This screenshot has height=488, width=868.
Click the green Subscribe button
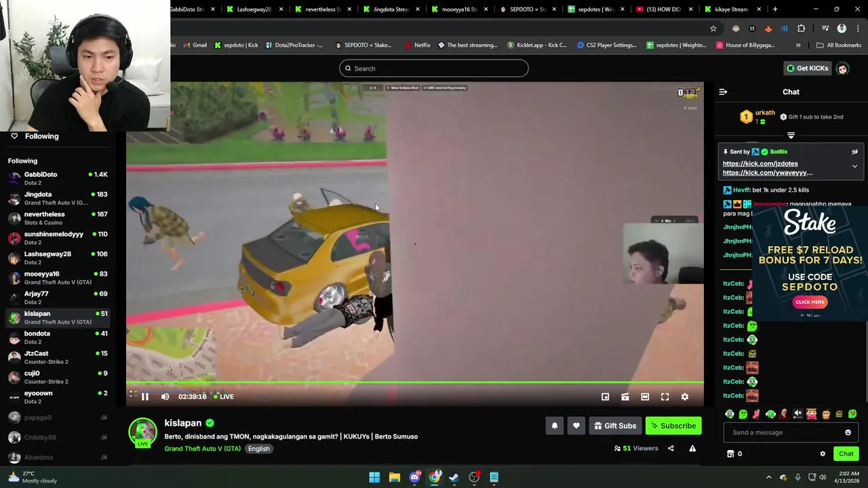673,426
